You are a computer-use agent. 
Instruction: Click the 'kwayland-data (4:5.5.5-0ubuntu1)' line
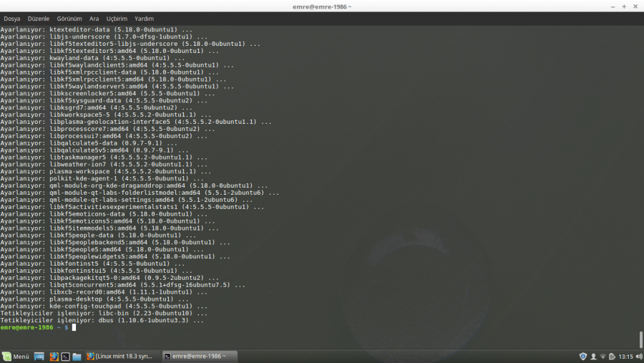(x=92, y=58)
